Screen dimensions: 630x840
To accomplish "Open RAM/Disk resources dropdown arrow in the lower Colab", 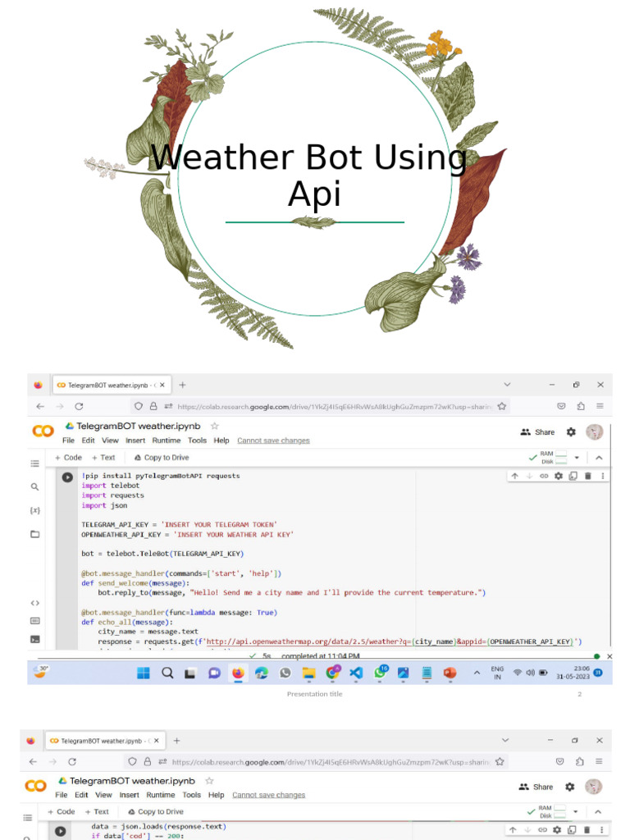I will pos(575,811).
